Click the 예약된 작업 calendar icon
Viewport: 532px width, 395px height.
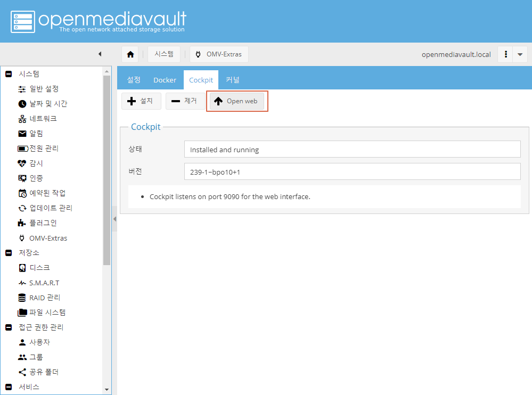pyautogui.click(x=22, y=193)
